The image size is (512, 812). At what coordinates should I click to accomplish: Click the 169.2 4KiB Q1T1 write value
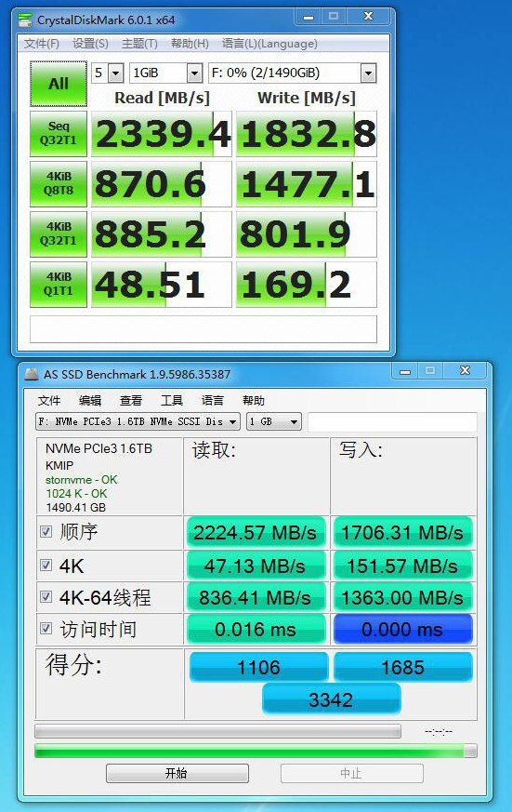point(307,285)
